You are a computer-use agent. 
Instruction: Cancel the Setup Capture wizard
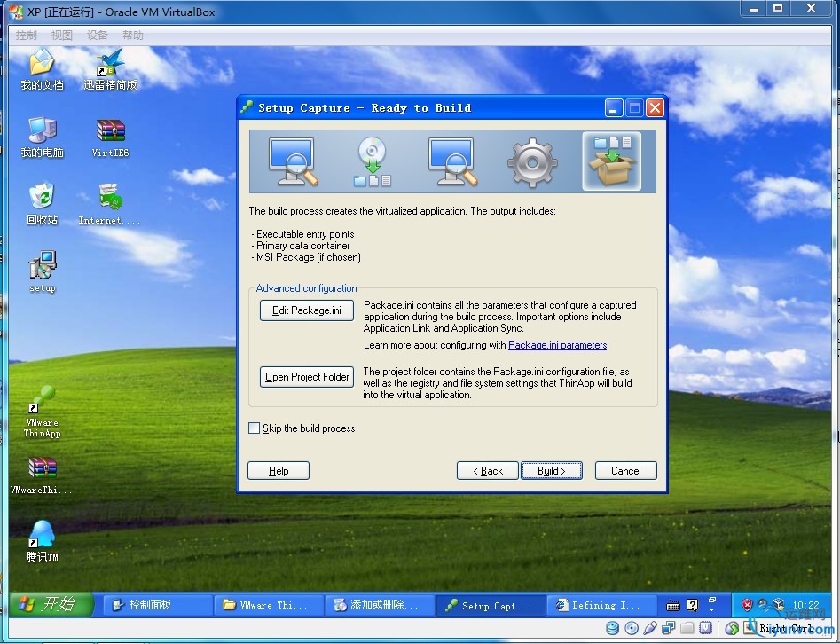tap(625, 470)
